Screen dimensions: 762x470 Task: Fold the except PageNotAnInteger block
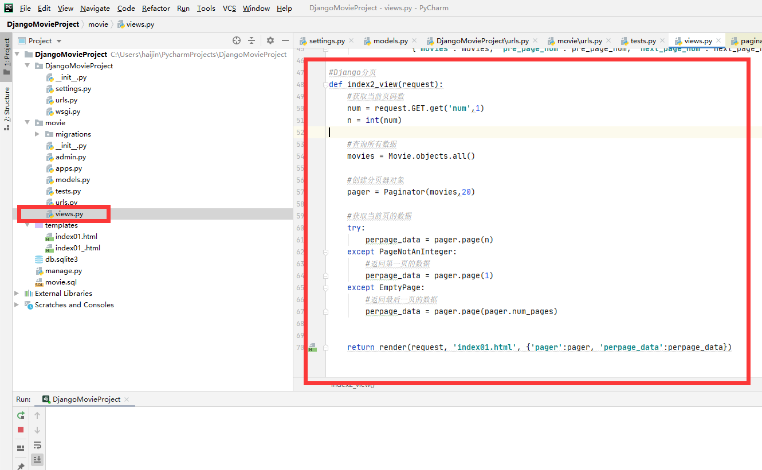(326, 252)
